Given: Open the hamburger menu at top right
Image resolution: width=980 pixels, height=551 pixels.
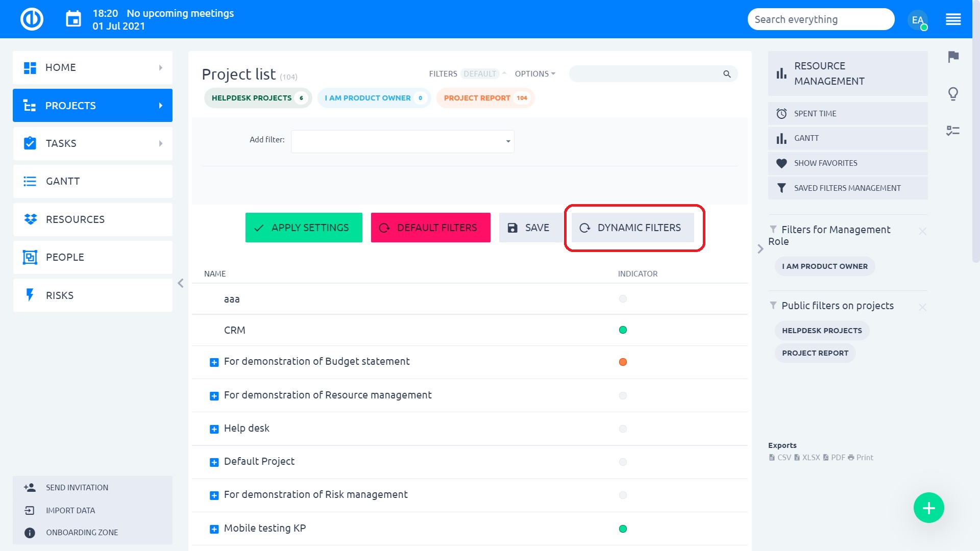Looking at the screenshot, I should point(953,20).
